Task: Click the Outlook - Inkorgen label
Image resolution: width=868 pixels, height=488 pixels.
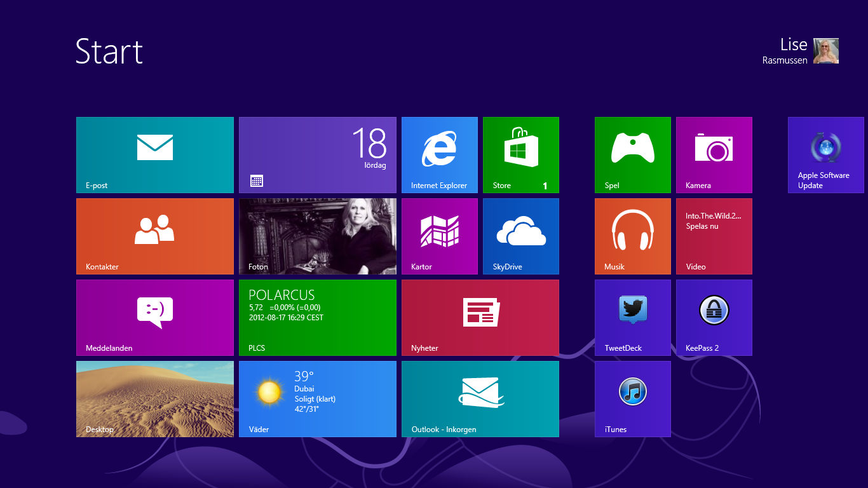Action: click(444, 430)
